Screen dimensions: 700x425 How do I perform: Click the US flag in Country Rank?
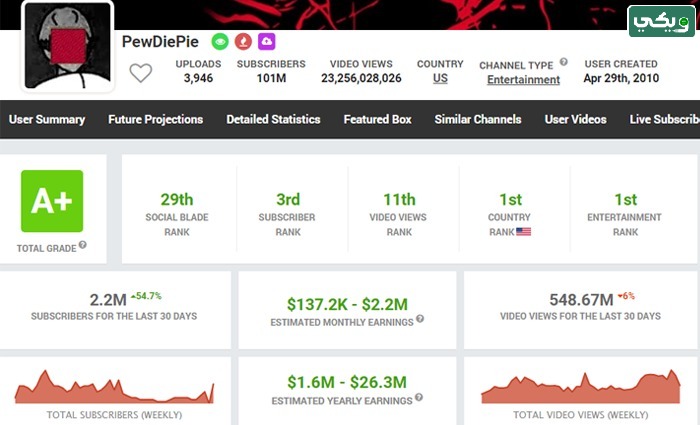(524, 232)
